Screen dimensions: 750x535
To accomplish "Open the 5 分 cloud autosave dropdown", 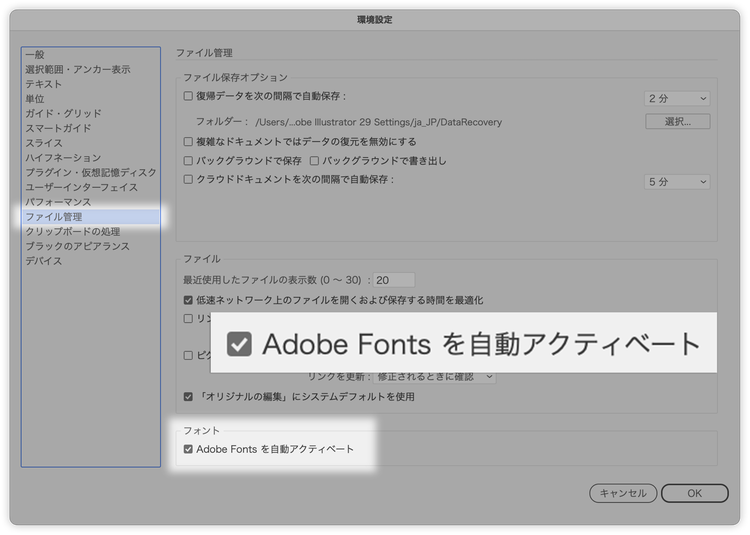I will (x=677, y=182).
